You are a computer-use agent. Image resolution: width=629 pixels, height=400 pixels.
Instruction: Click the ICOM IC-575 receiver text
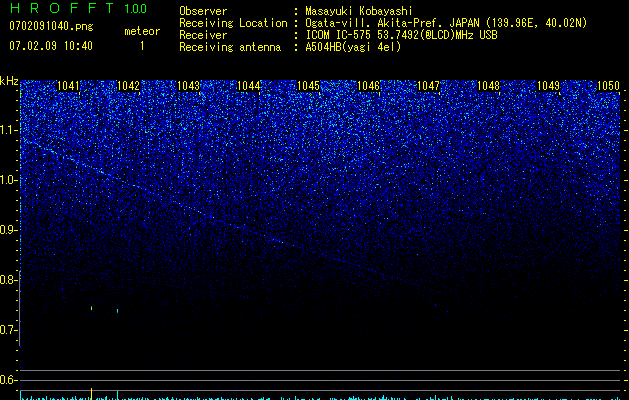pyautogui.click(x=402, y=35)
